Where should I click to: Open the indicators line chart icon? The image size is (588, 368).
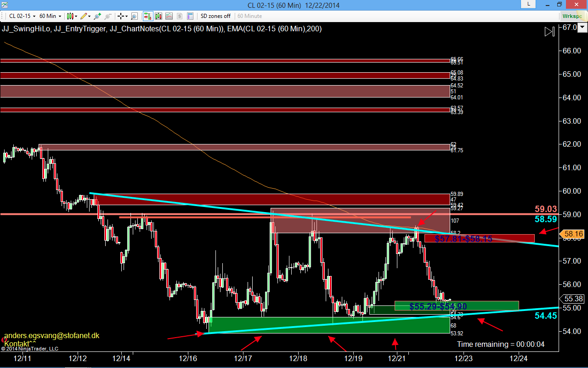point(169,16)
